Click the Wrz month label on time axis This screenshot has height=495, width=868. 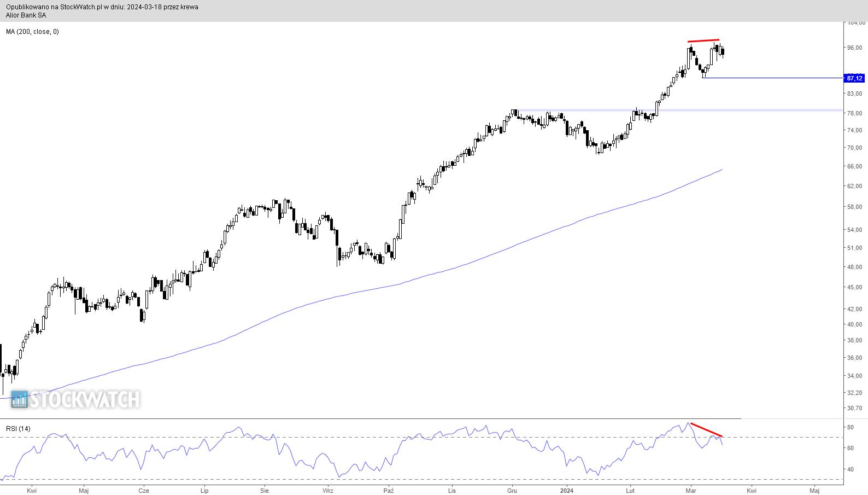(328, 491)
